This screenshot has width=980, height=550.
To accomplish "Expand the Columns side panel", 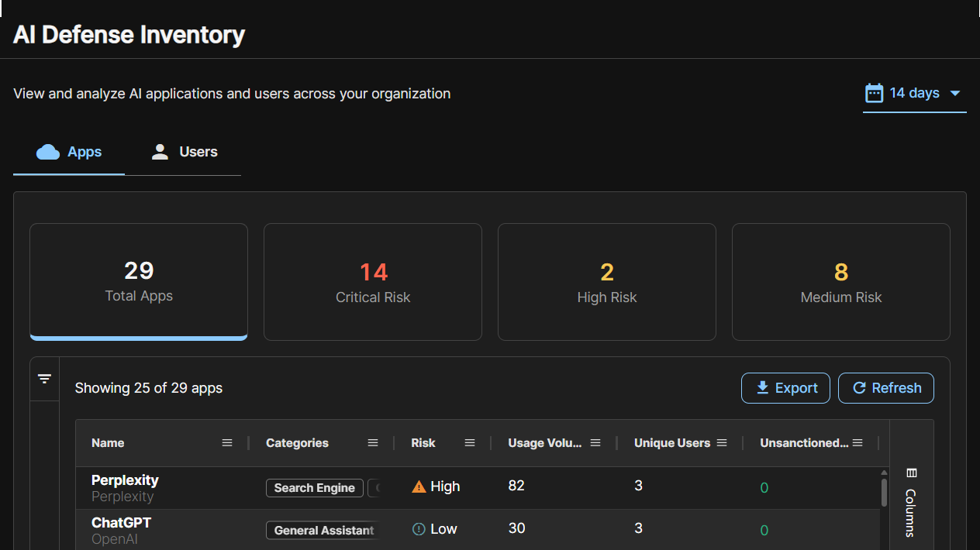I will click(x=911, y=502).
